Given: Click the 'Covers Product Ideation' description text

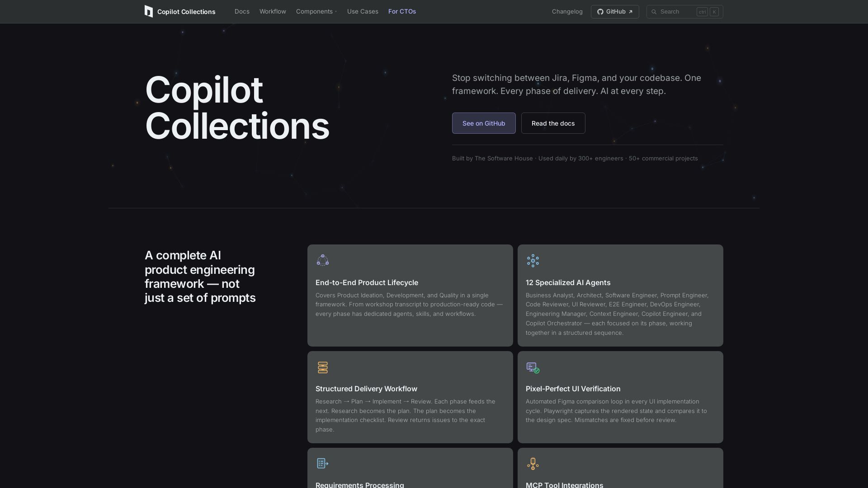Looking at the screenshot, I should 409,305.
